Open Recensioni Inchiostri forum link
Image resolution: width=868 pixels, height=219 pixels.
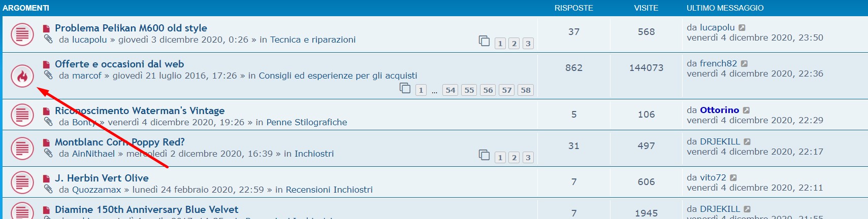tap(329, 190)
